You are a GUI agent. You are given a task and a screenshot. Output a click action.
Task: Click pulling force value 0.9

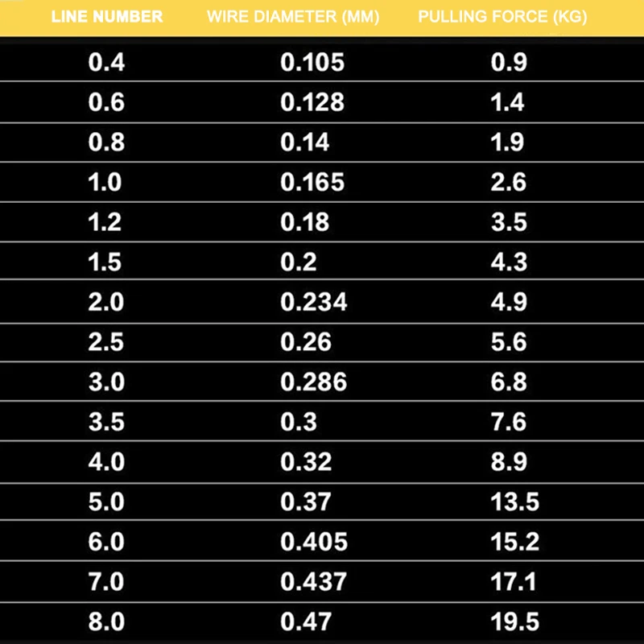509,63
